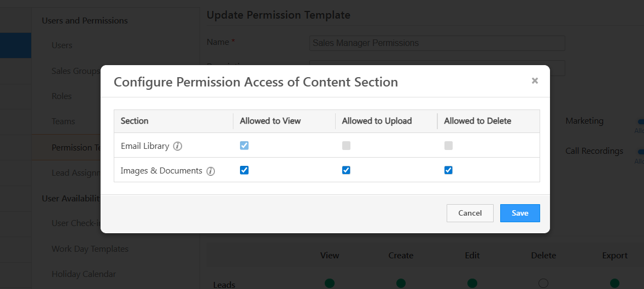Click info icon beside Images & Documents
Viewport: 644px width, 289px height.
point(210,171)
